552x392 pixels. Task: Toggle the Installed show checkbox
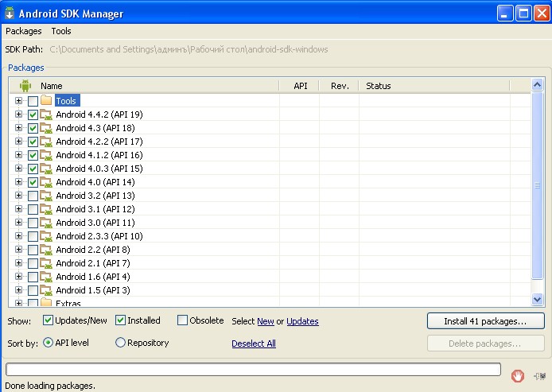pos(120,320)
